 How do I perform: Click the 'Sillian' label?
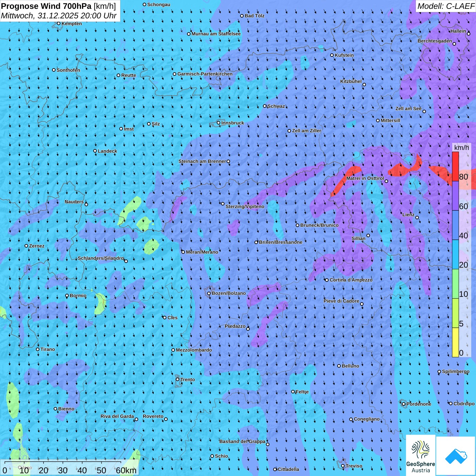point(358,238)
